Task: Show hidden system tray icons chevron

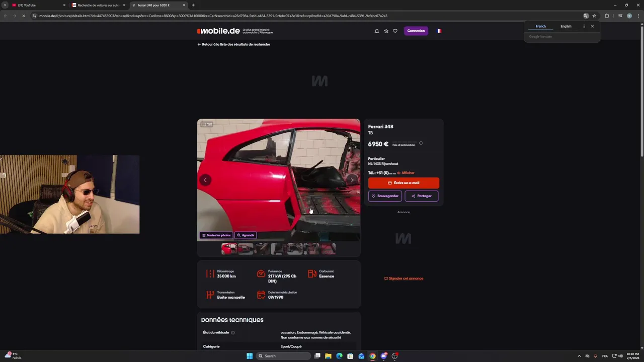Action: pos(579,356)
